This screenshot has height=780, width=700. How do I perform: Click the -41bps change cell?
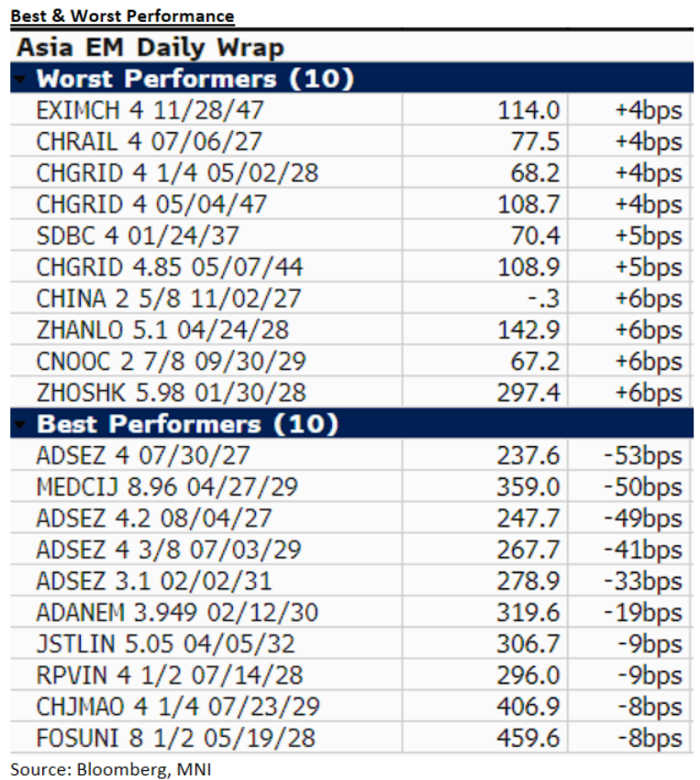643,551
